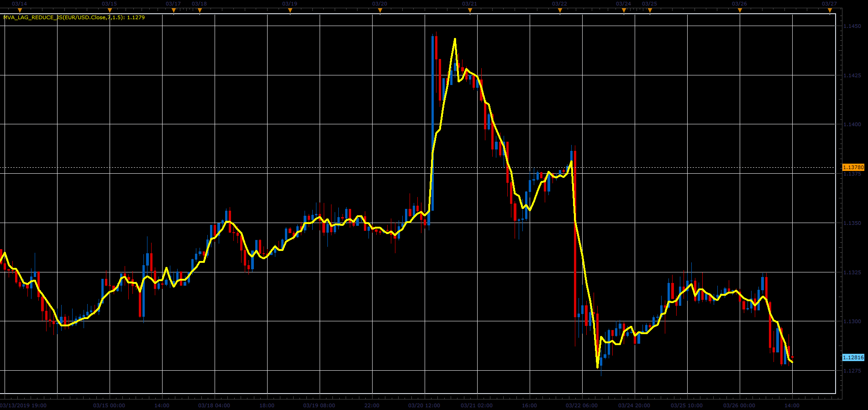The height and width of the screenshot is (410, 868).
Task: Select the 22:00 time axis label
Action: coord(372,405)
